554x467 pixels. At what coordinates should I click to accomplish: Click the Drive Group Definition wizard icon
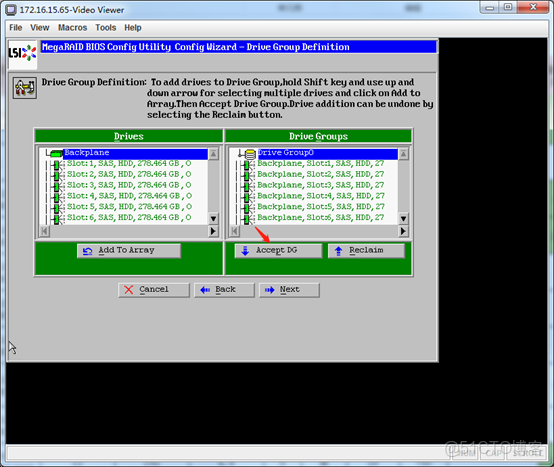25,88
